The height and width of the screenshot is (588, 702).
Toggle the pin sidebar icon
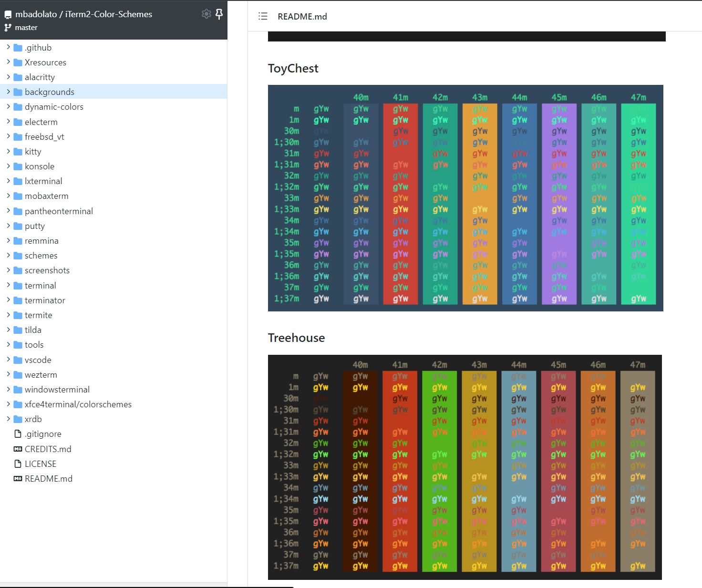pyautogui.click(x=219, y=14)
